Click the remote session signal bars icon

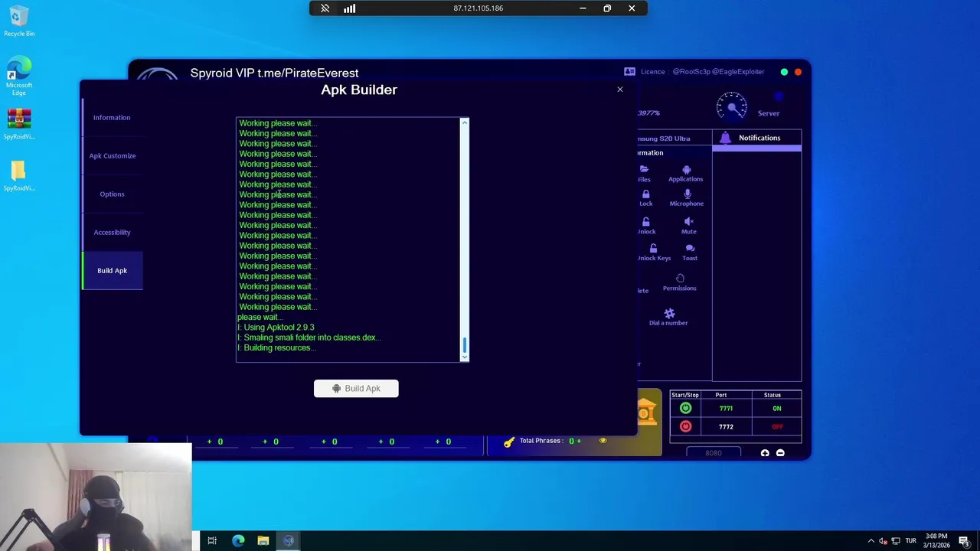tap(350, 8)
